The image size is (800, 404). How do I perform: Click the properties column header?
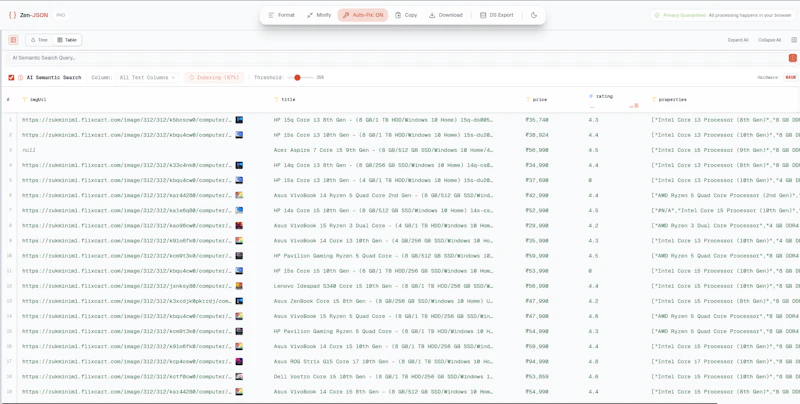click(673, 99)
